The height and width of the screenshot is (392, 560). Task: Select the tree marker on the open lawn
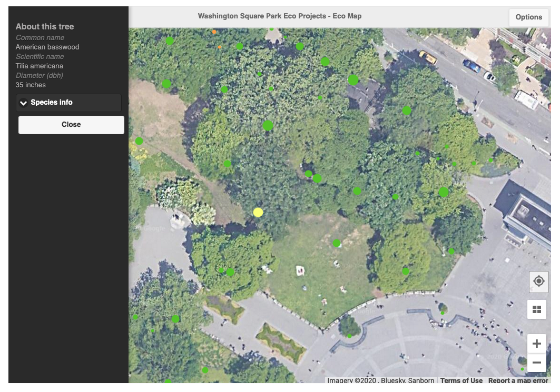pyautogui.click(x=337, y=243)
